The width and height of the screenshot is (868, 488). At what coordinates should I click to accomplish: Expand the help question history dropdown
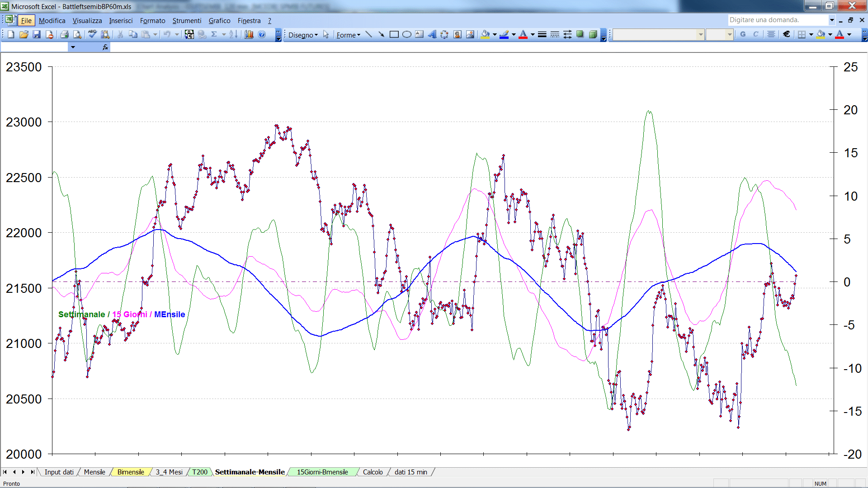coord(832,20)
